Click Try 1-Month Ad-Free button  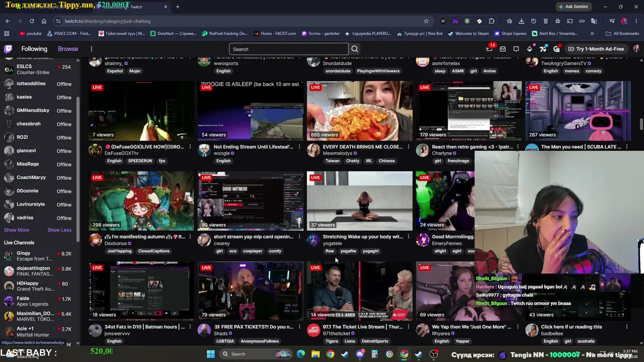[596, 49]
